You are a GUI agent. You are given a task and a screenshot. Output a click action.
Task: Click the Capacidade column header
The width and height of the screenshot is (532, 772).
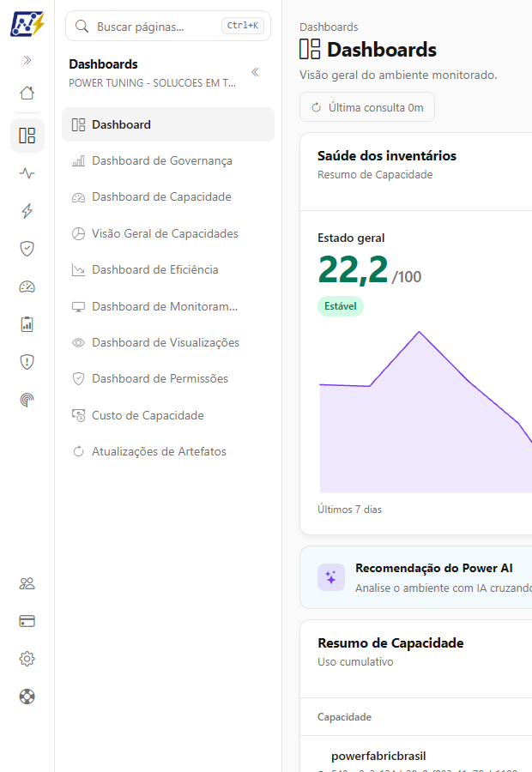click(344, 717)
